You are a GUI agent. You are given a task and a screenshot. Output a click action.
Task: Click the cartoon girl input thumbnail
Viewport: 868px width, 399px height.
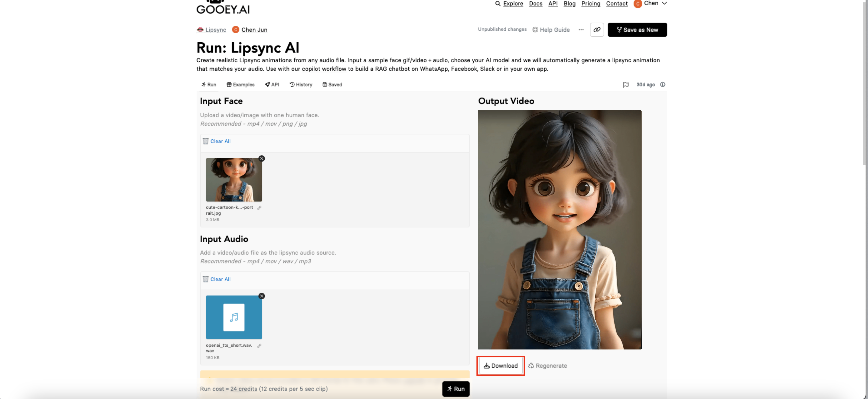pyautogui.click(x=234, y=180)
